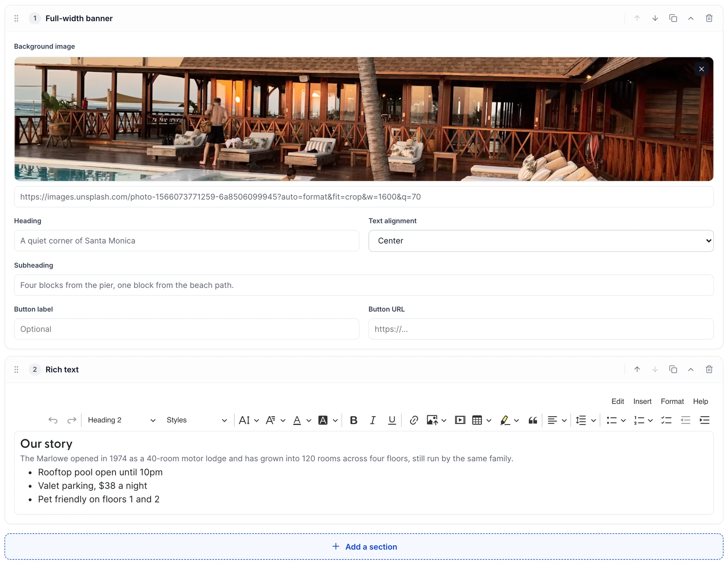
Task: Expand numbered list style arrow
Action: tap(650, 420)
